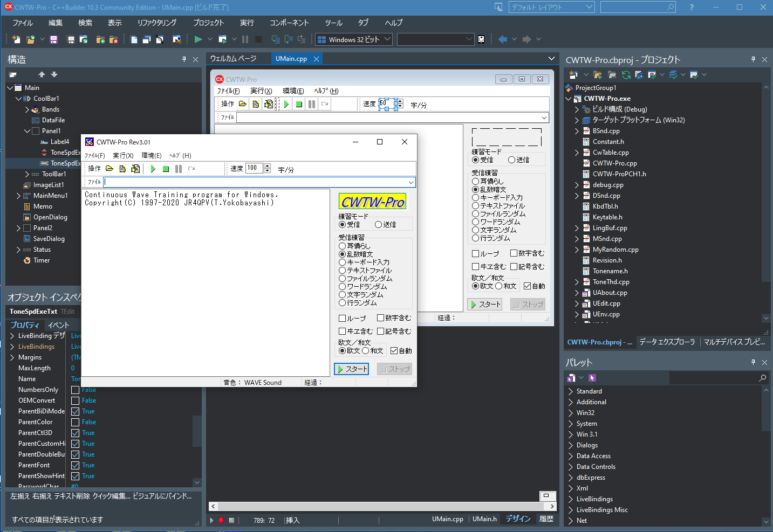
Task: Open the ファイル menu in IDE menu bar
Action: point(23,23)
